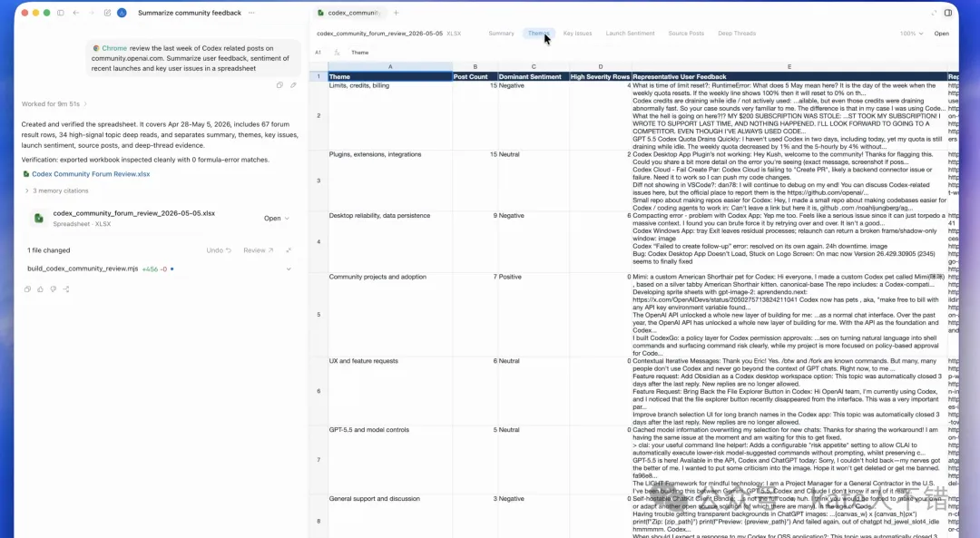Click the fx function icon
Viewport: 980px width, 538px height.
tap(337, 53)
